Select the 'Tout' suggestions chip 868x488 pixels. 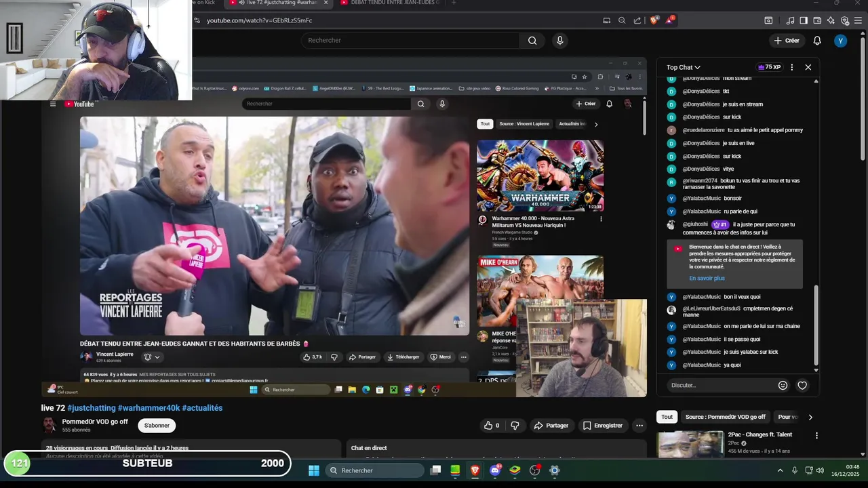[x=667, y=418]
